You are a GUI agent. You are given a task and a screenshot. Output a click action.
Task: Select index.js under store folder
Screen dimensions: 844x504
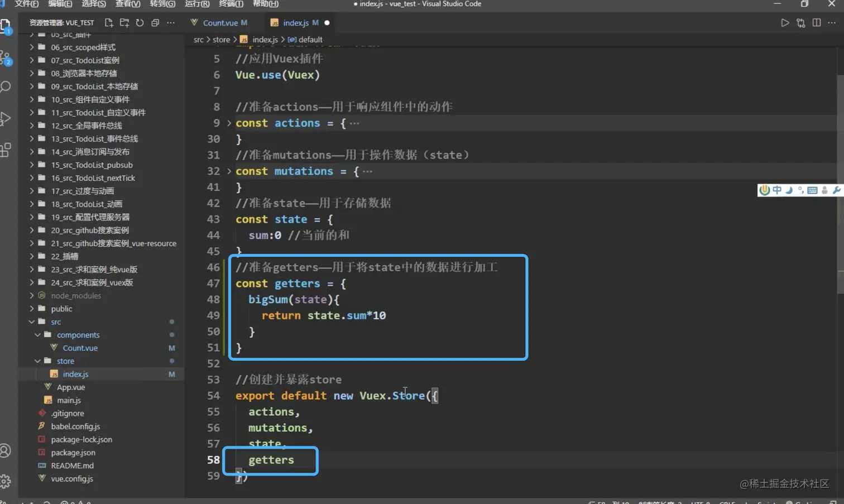[x=75, y=374]
